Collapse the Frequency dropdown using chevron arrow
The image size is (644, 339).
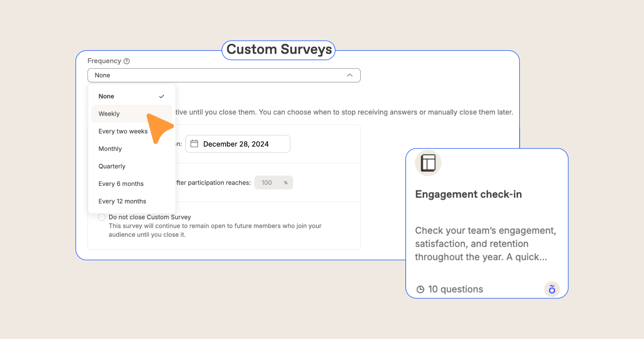pos(350,75)
